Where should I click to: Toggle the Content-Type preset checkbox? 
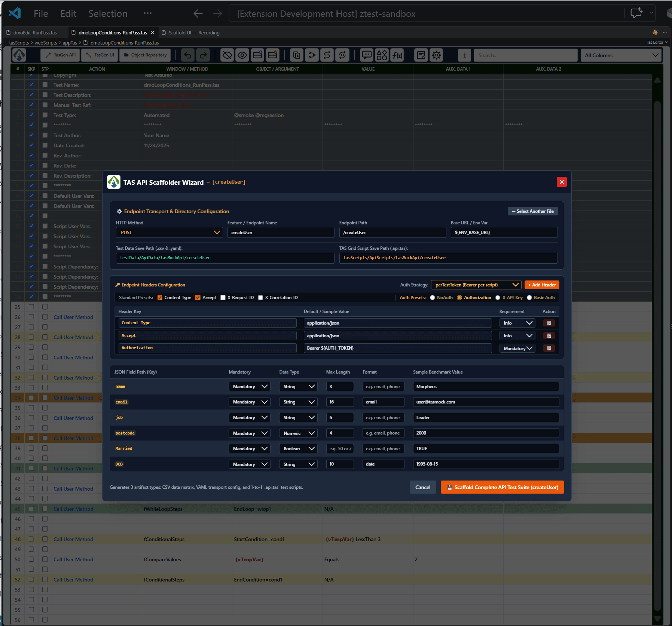tap(160, 298)
